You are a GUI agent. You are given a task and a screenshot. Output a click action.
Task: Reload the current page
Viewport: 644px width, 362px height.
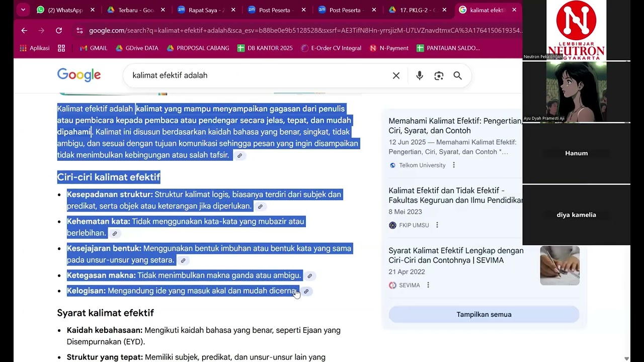click(x=59, y=31)
